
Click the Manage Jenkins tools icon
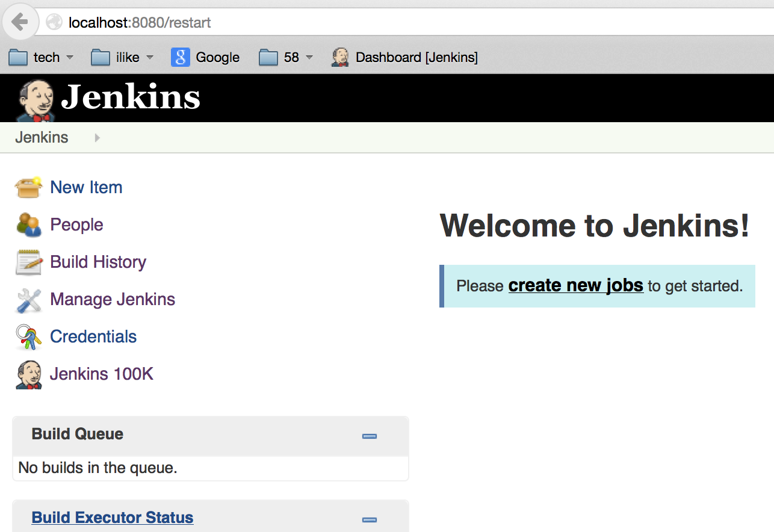[28, 300]
